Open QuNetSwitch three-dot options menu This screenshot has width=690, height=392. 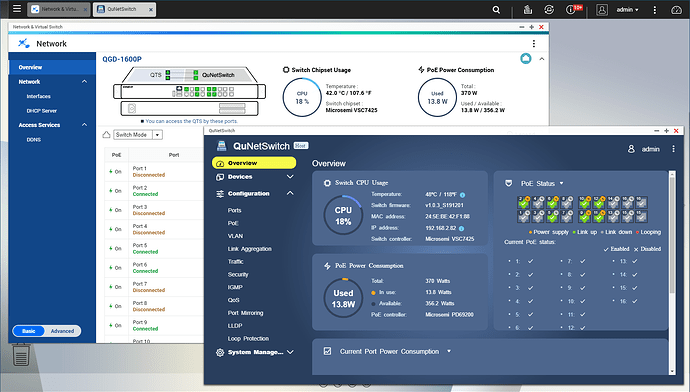click(673, 149)
